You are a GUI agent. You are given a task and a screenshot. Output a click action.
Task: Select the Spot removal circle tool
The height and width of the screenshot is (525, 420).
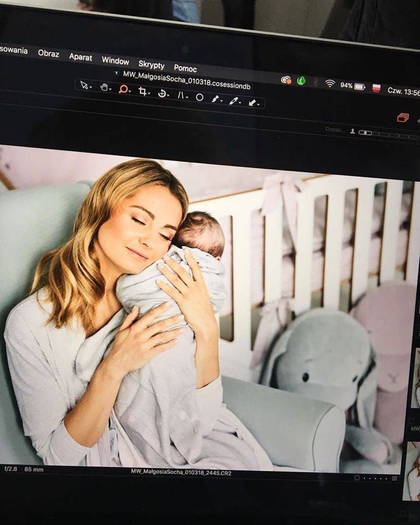point(199,97)
